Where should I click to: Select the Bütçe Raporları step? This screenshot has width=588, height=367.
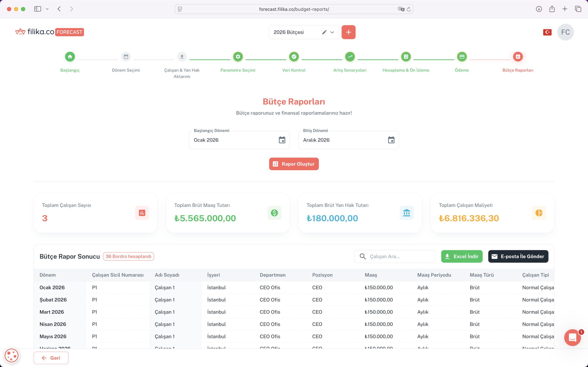pos(518,57)
